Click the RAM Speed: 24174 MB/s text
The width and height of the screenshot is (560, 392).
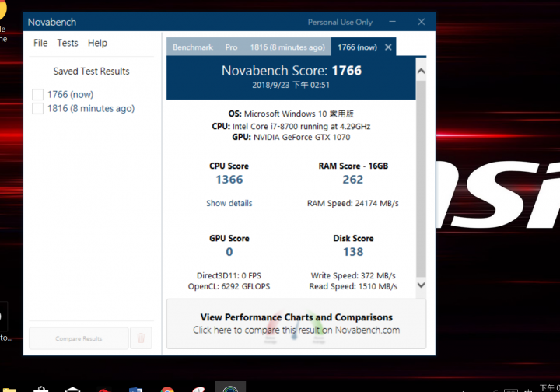point(353,203)
